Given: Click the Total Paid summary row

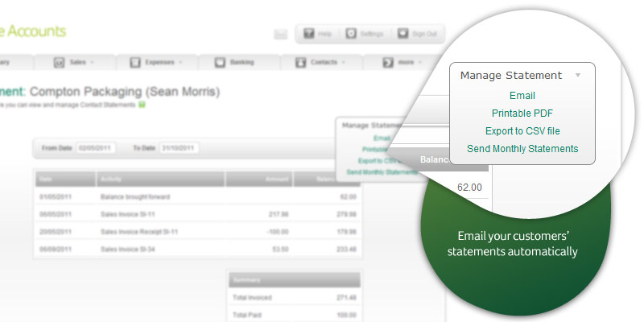Looking at the screenshot, I should click(295, 315).
